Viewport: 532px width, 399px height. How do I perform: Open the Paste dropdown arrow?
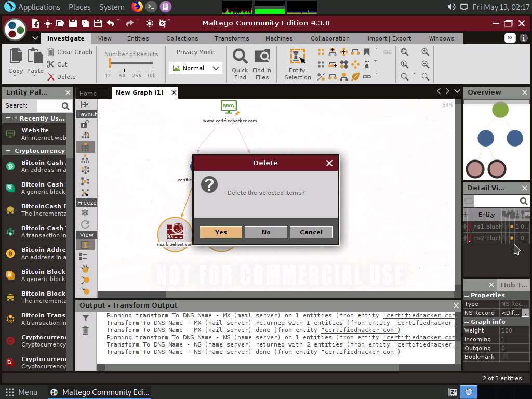(x=35, y=76)
